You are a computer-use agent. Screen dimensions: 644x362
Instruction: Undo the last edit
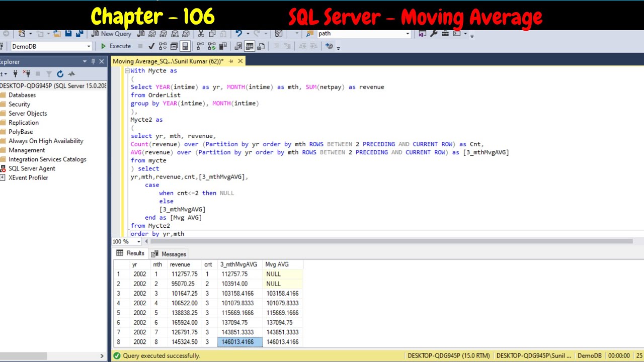point(238,34)
